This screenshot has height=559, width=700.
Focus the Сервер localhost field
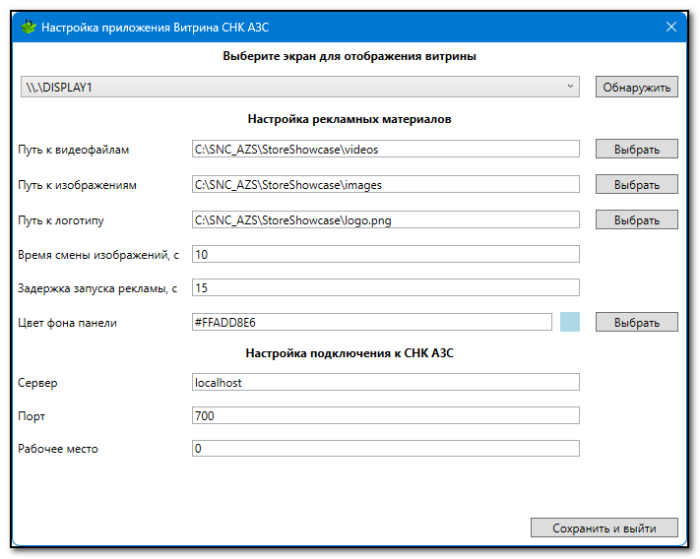point(386,382)
